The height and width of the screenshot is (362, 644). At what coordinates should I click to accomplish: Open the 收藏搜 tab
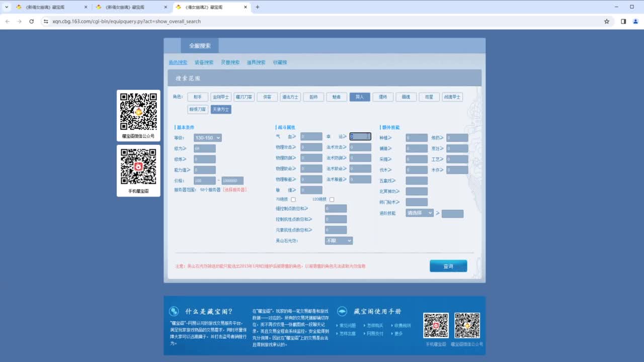click(280, 62)
